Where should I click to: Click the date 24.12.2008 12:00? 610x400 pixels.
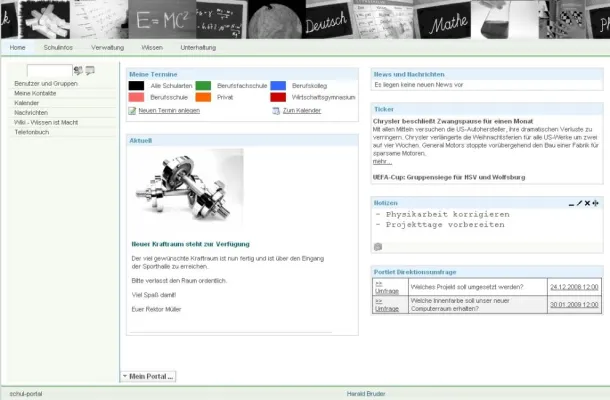[574, 287]
